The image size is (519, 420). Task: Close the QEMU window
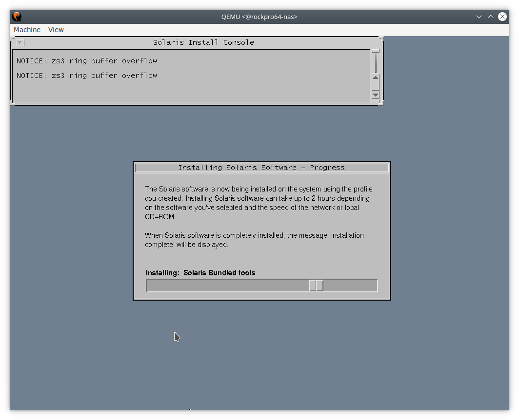502,17
